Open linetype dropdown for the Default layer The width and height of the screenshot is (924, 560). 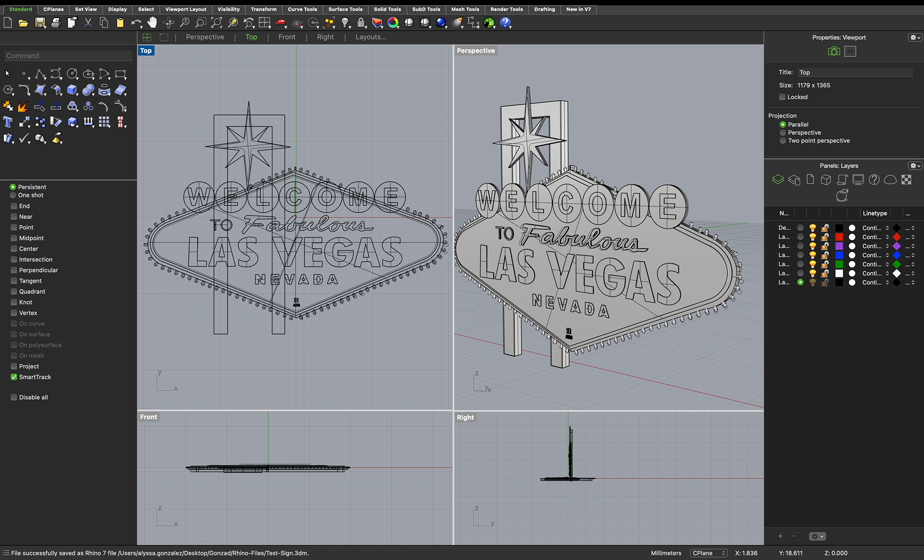[875, 228]
